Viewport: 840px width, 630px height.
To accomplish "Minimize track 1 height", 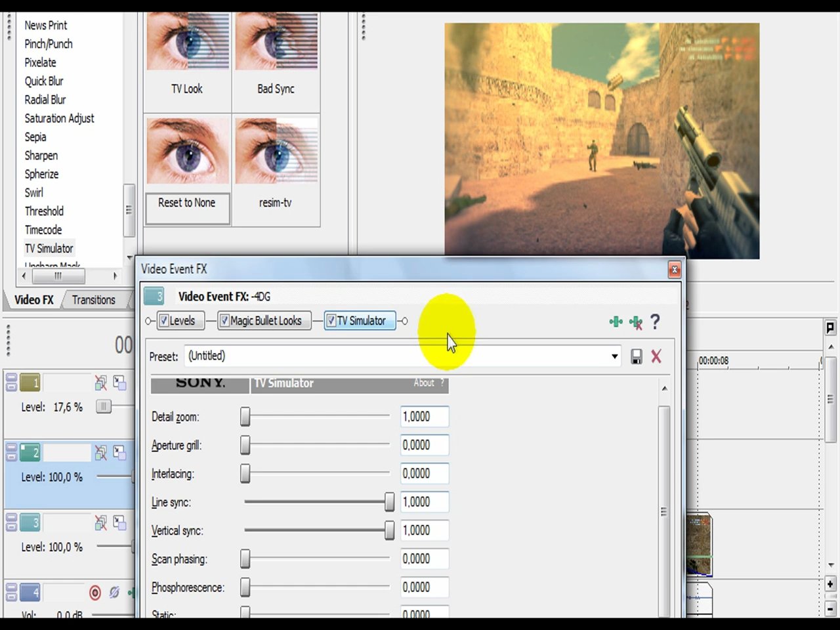I will [x=11, y=378].
